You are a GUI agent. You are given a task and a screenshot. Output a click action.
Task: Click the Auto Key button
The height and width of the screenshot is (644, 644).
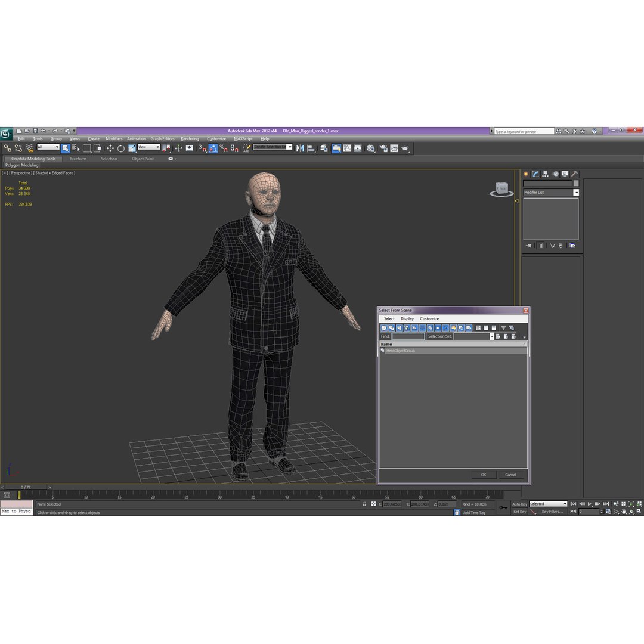519,504
